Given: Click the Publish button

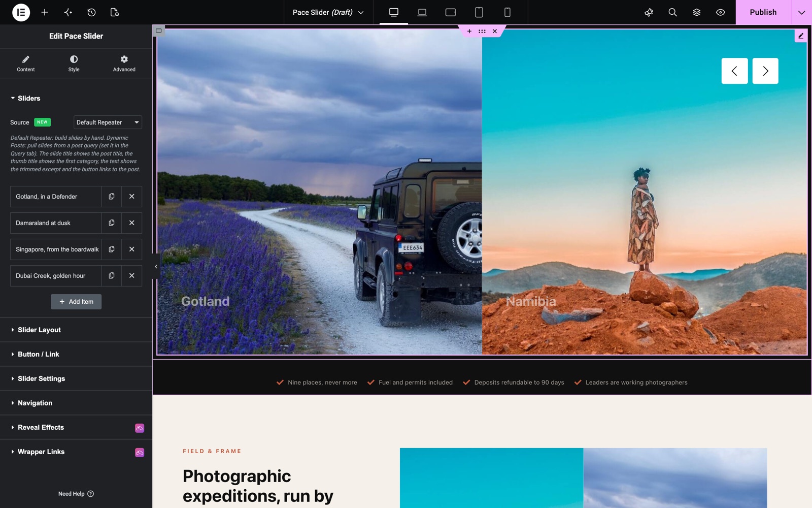Looking at the screenshot, I should (x=763, y=12).
